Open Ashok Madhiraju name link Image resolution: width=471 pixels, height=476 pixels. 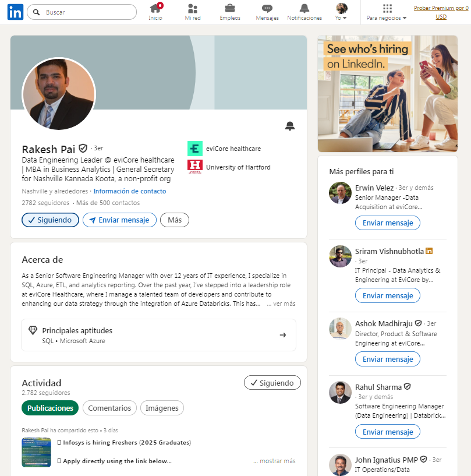pyautogui.click(x=384, y=323)
